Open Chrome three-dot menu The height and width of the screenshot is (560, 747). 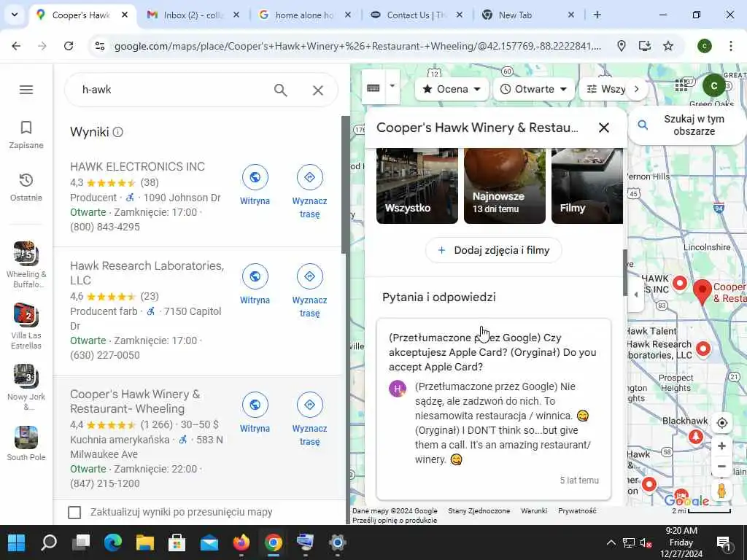point(730,46)
